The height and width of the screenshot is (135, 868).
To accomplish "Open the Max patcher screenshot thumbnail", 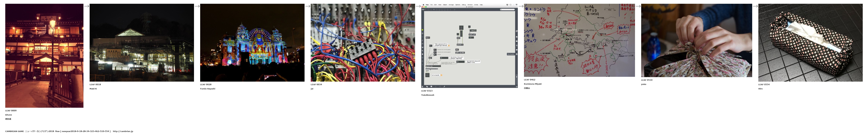I will coord(469,46).
